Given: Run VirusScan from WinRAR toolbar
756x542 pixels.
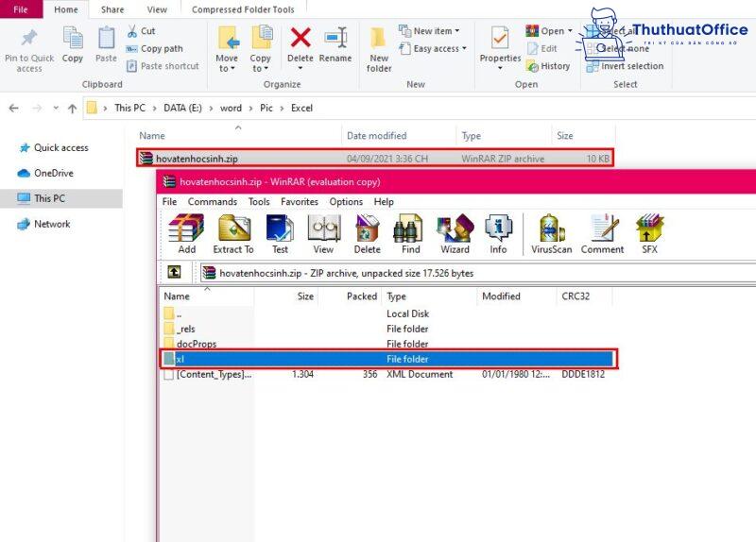Looking at the screenshot, I should [551, 234].
